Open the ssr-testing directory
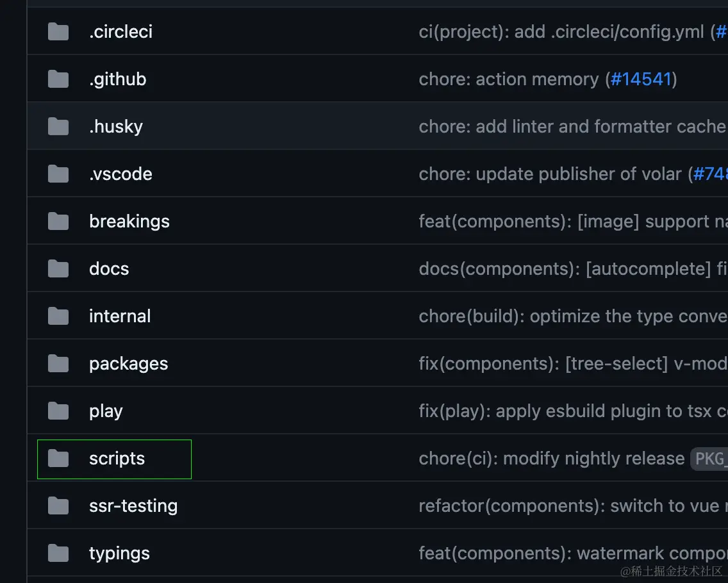 tap(133, 505)
